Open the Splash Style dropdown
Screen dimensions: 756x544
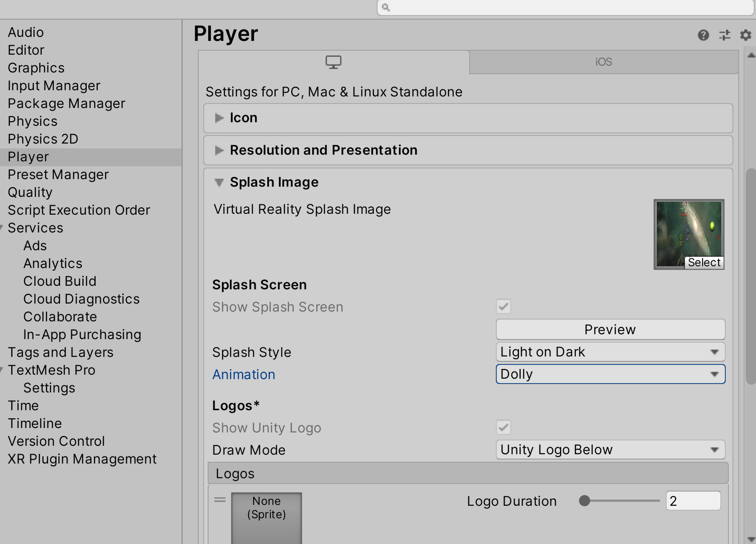[x=610, y=352]
